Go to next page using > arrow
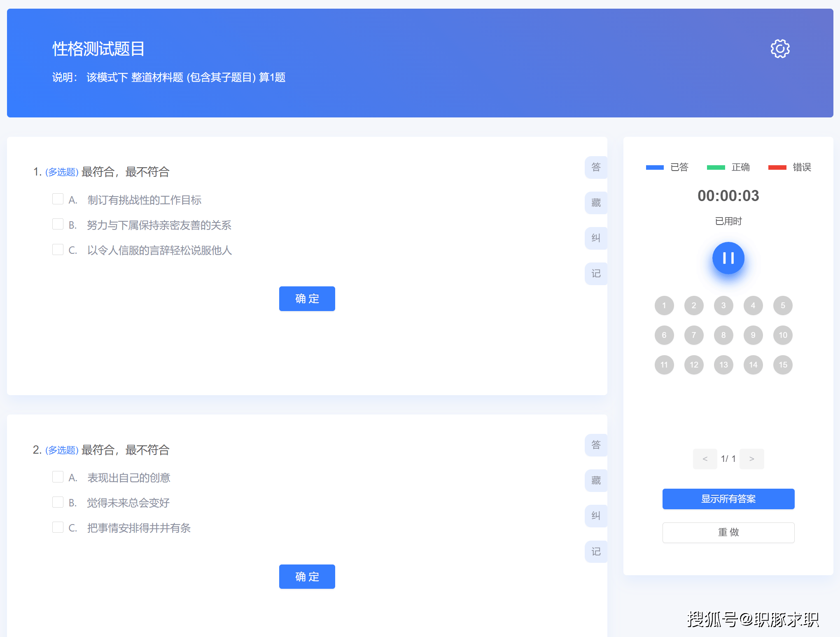The height and width of the screenshot is (637, 840). pyautogui.click(x=751, y=459)
